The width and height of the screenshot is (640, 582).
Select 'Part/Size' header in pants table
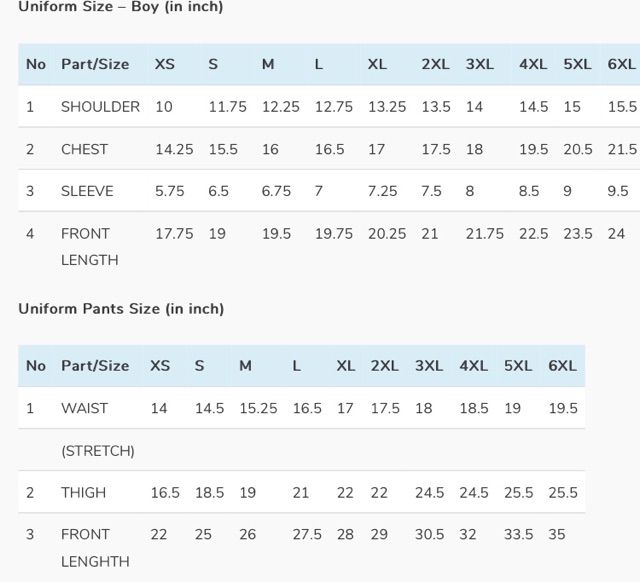coord(95,366)
